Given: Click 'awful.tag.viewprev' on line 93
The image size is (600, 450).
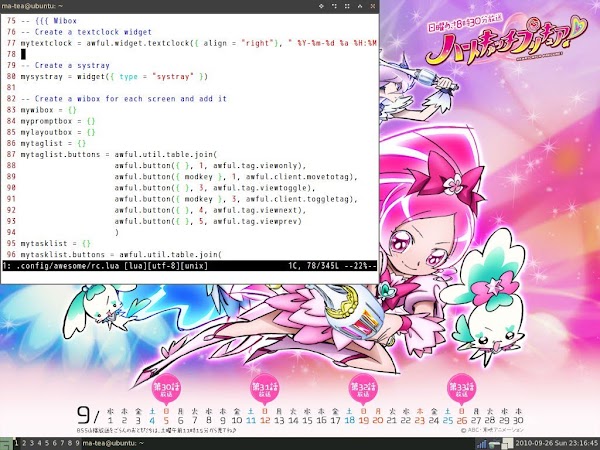Looking at the screenshot, I should click(255, 221).
